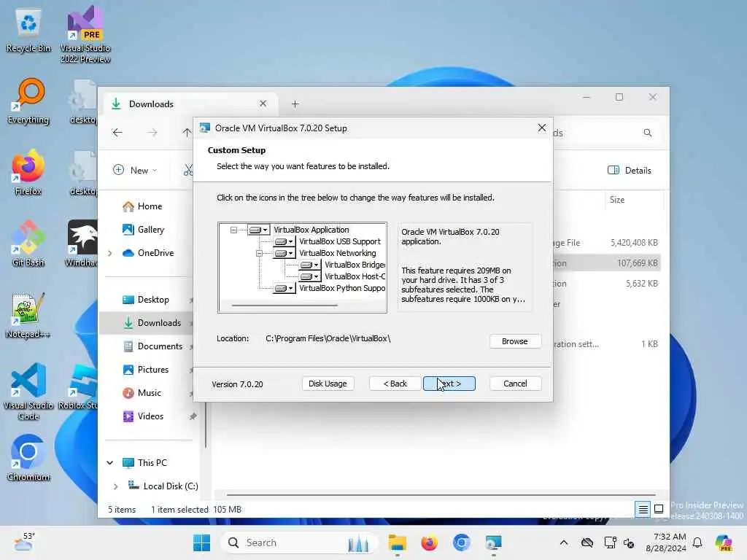Open the weather widget on taskbar
747x560 pixels.
point(24,542)
